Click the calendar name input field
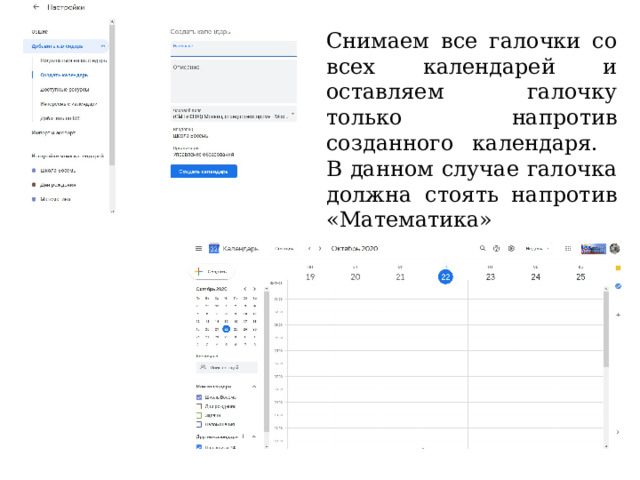Viewport: 640px width, 480px height. pyautogui.click(x=233, y=49)
